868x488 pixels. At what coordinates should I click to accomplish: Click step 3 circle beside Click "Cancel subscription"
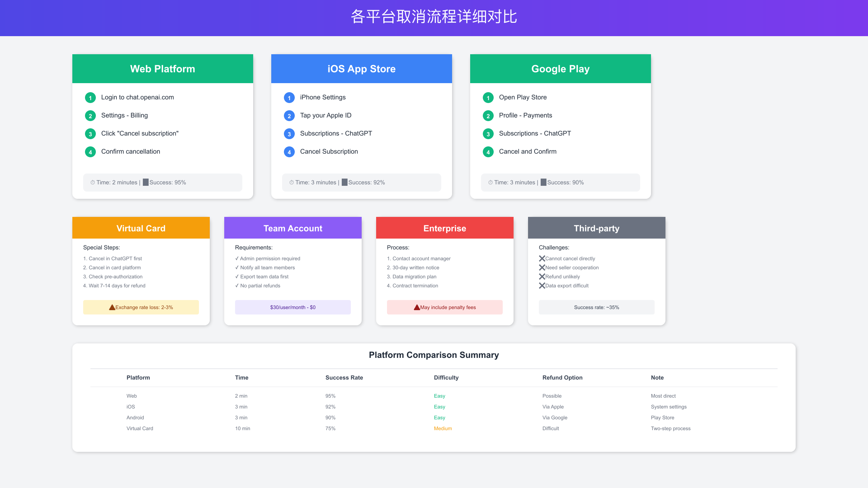point(90,134)
